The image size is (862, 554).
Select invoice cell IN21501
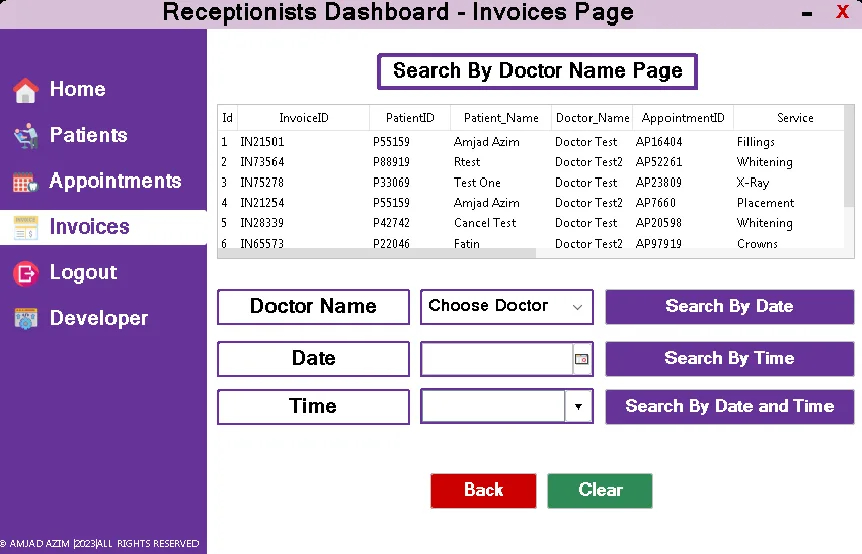262,142
